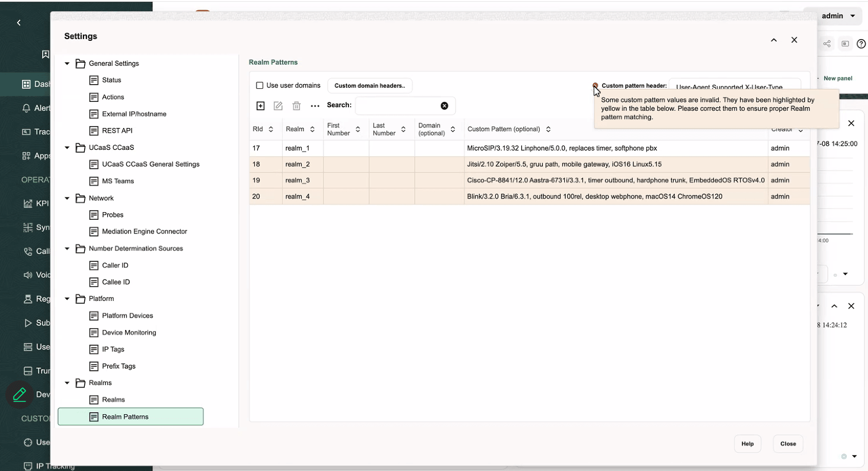Select Realm Patterns tree item

tap(130, 416)
